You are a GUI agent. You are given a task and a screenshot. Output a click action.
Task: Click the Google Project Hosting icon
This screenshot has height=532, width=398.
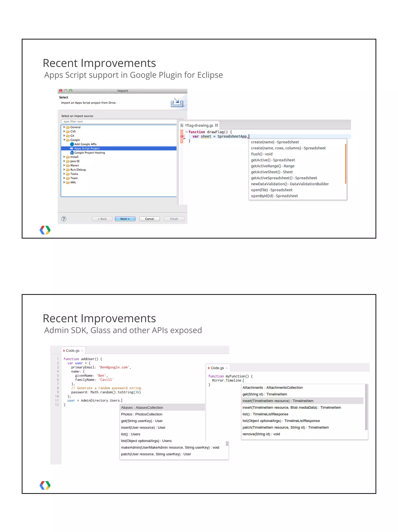tap(72, 153)
